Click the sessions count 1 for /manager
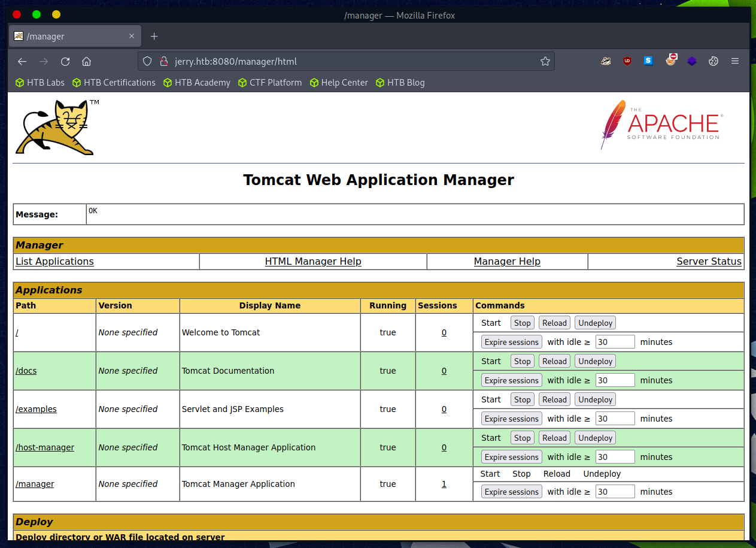 (444, 484)
